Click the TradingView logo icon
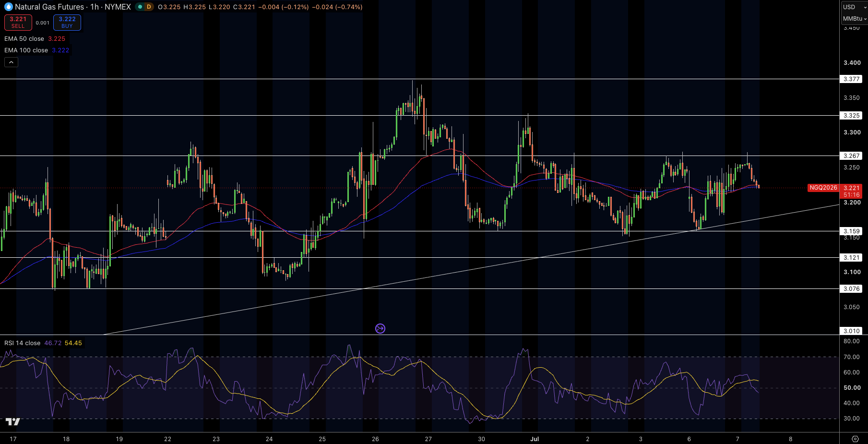 [x=13, y=421]
